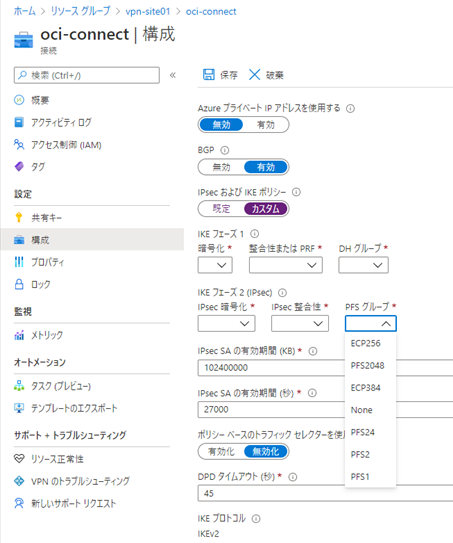The height and width of the screenshot is (543, 453).
Task: Click info icon beside IKE フェーズ 2 (IPsec)
Action: [x=283, y=293]
